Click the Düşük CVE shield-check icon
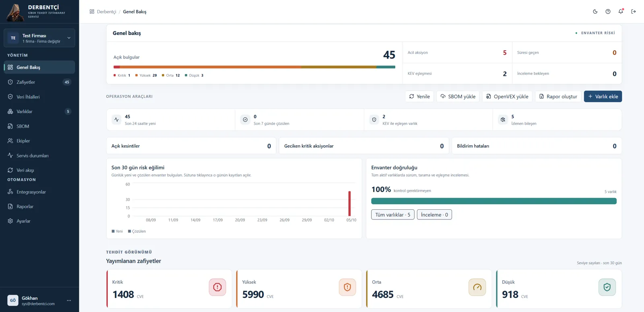Screen dimensions: 644x312 tap(607, 287)
